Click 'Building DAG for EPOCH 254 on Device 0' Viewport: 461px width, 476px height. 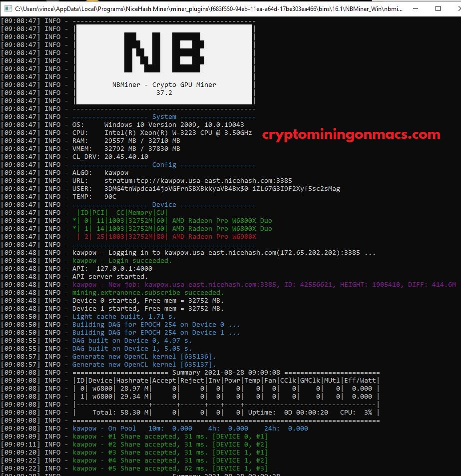pyautogui.click(x=156, y=325)
